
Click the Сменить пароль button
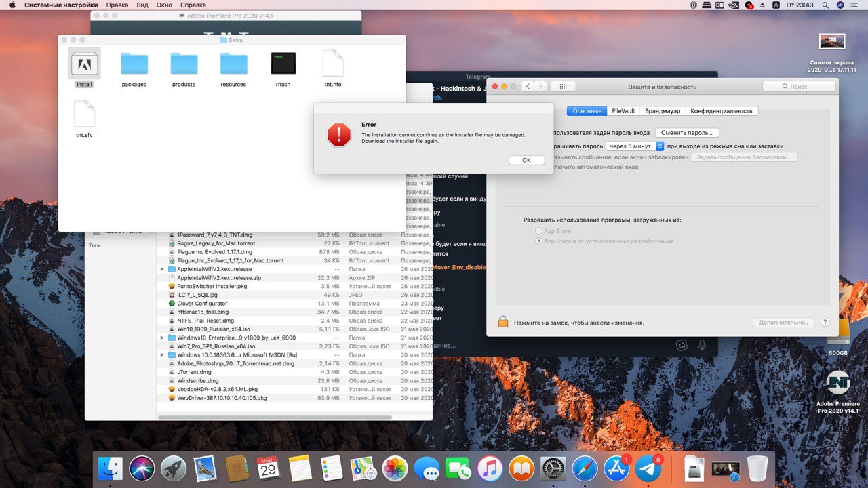click(x=687, y=133)
